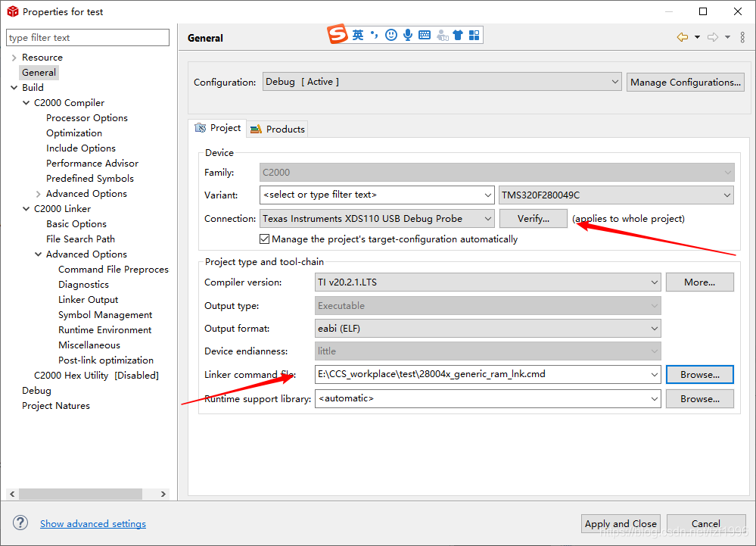The height and width of the screenshot is (546, 756).
Task: Select Predefined Symbols tree item
Action: coord(90,179)
